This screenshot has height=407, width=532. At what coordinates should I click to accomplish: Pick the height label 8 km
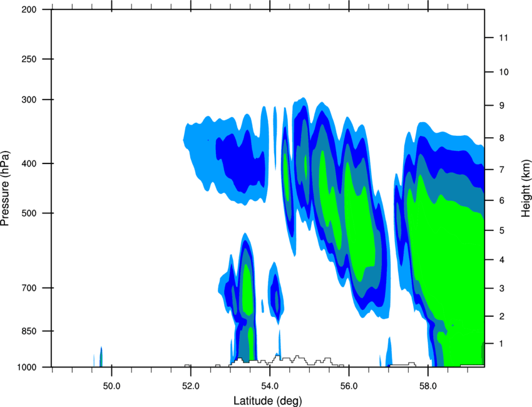502,138
